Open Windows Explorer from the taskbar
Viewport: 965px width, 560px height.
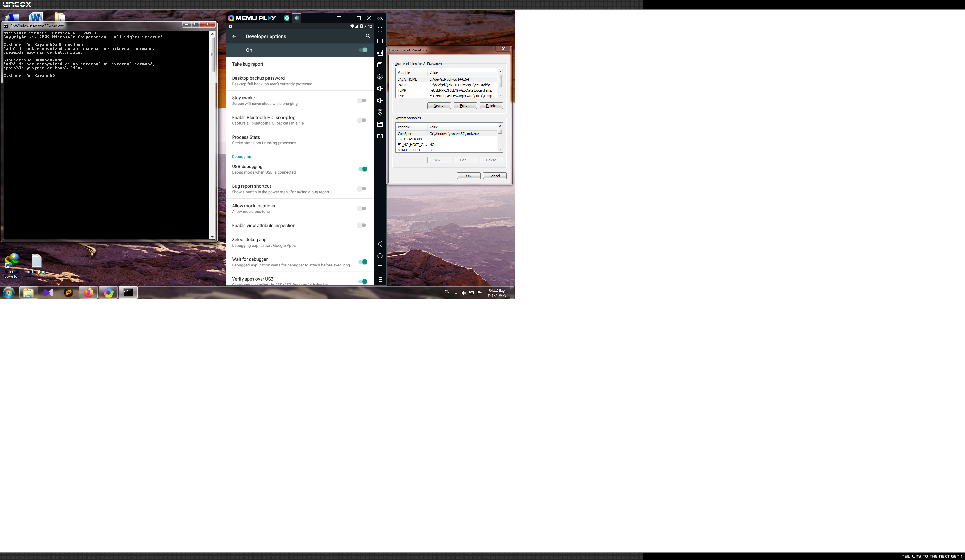point(28,293)
